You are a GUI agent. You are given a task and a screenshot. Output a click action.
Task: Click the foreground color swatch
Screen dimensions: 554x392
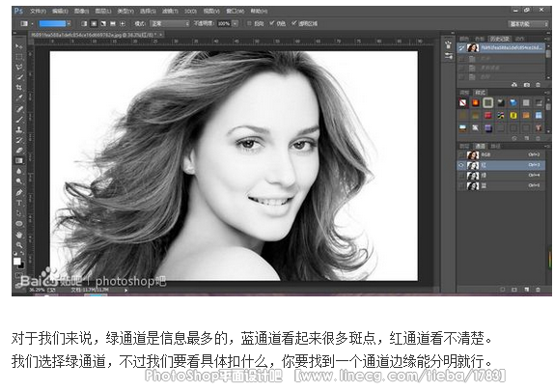coord(16,262)
